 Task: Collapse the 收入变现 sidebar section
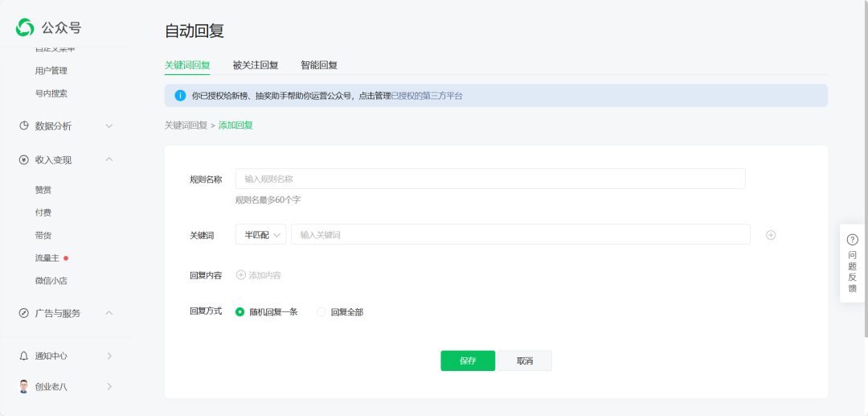click(x=109, y=160)
